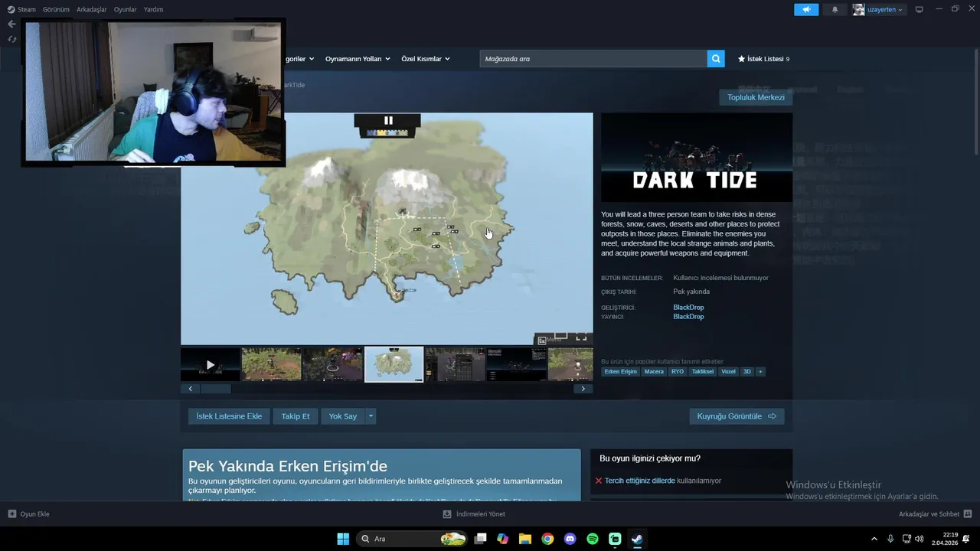Select the RYO tag
The width and height of the screenshot is (980, 551).
(x=678, y=372)
